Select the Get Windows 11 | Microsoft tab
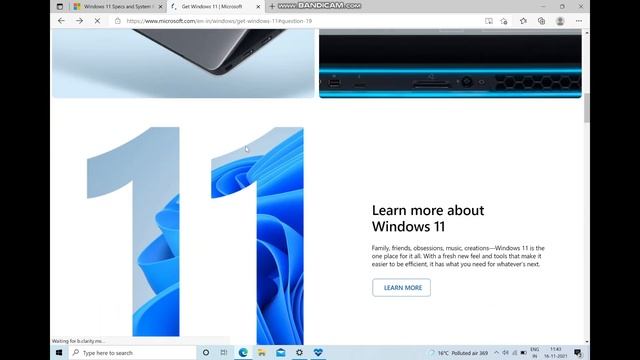 click(216, 7)
